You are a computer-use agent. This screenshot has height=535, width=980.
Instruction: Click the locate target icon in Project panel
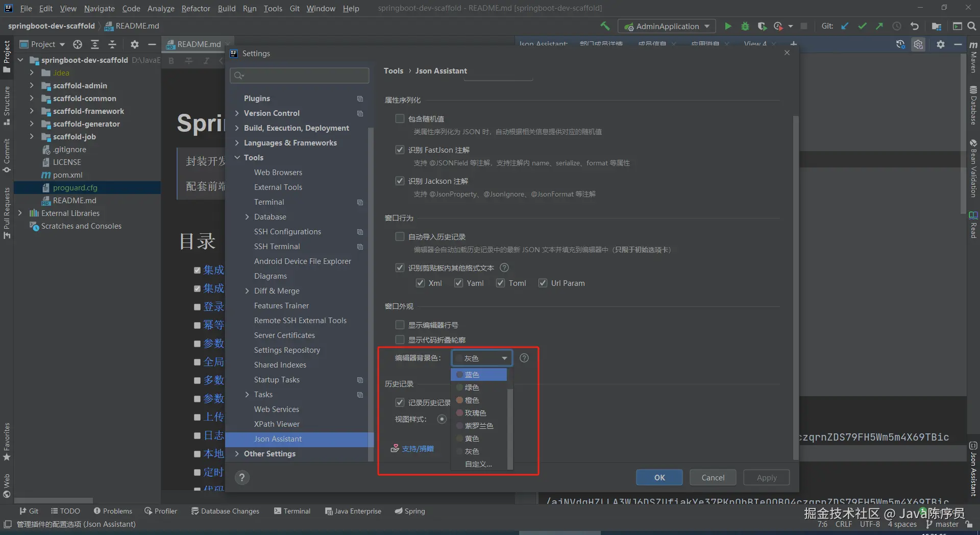(78, 44)
